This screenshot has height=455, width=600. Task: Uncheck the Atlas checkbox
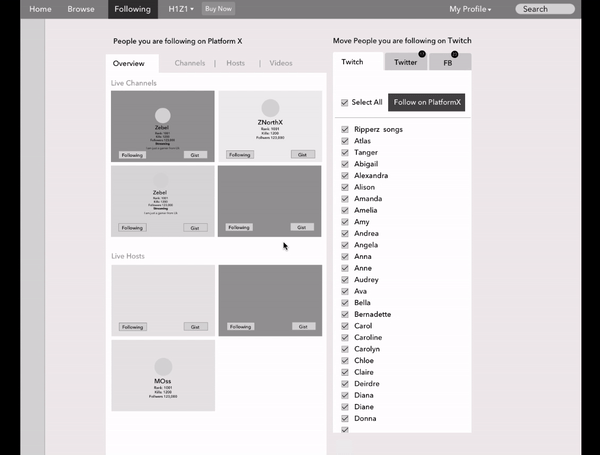coord(345,141)
